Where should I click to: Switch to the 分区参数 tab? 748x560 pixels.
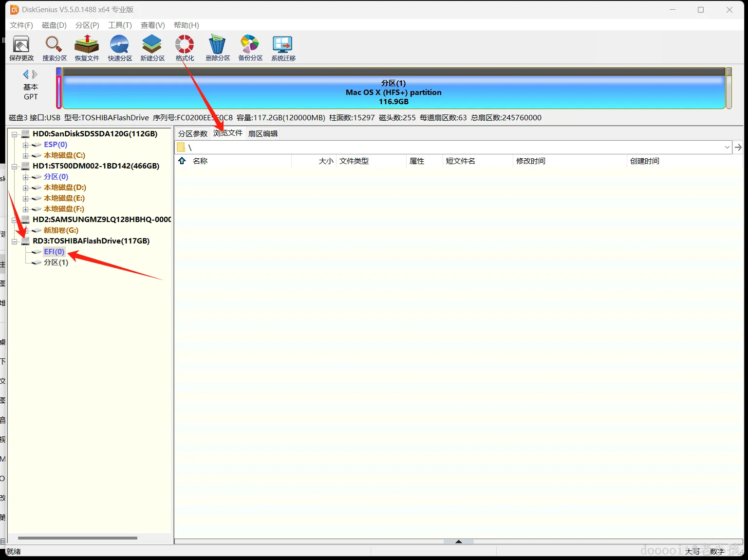click(x=193, y=133)
